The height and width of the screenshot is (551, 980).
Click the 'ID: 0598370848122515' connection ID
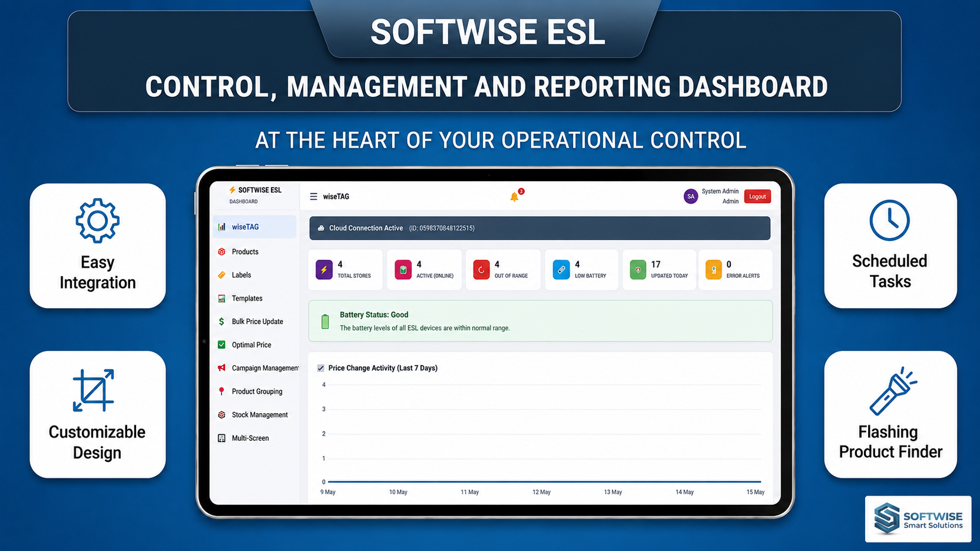[x=442, y=228]
